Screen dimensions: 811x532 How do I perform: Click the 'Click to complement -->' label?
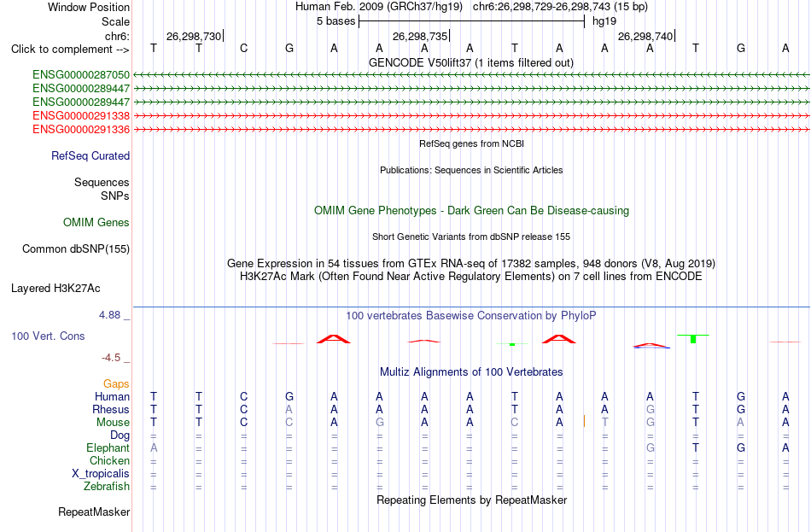point(70,50)
